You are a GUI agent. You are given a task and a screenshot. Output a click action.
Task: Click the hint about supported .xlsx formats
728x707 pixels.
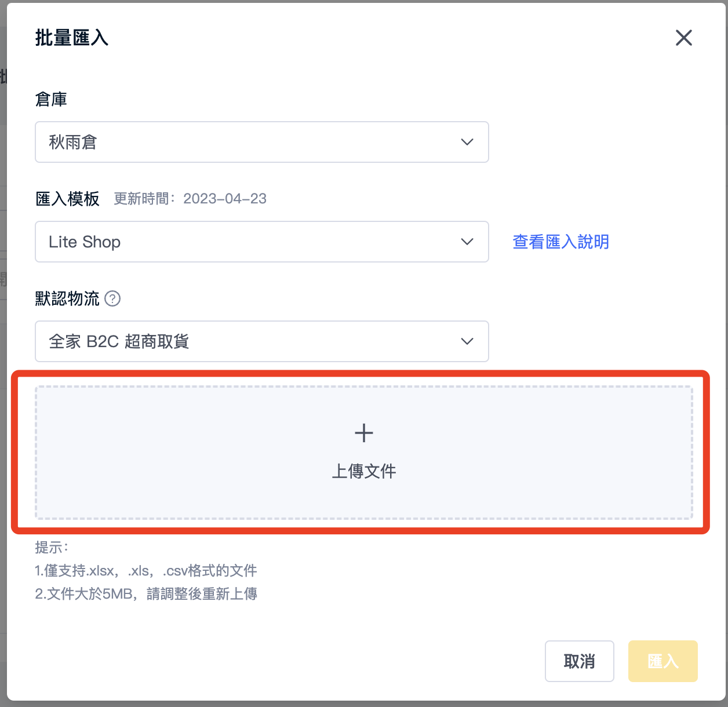tap(146, 571)
